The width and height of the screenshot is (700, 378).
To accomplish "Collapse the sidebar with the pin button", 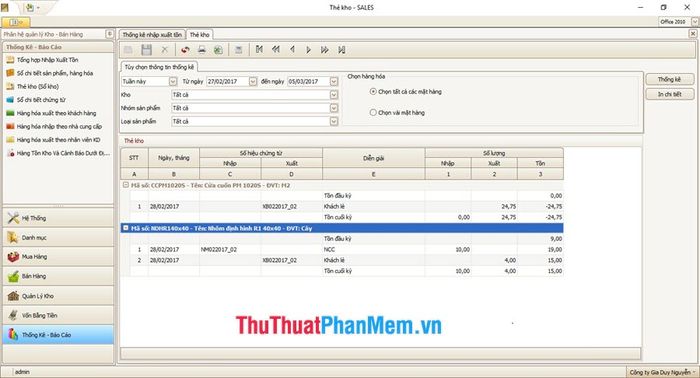I will [x=109, y=34].
